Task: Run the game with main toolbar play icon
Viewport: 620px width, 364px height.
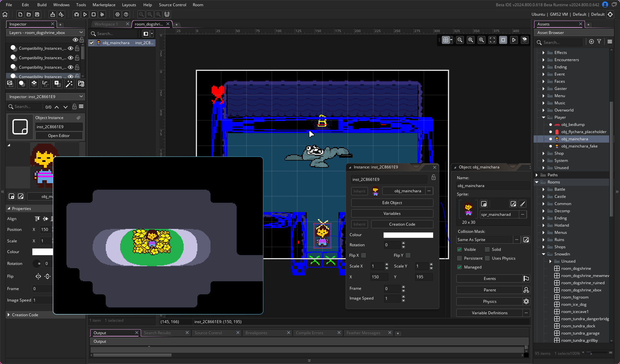Action: (x=85, y=14)
